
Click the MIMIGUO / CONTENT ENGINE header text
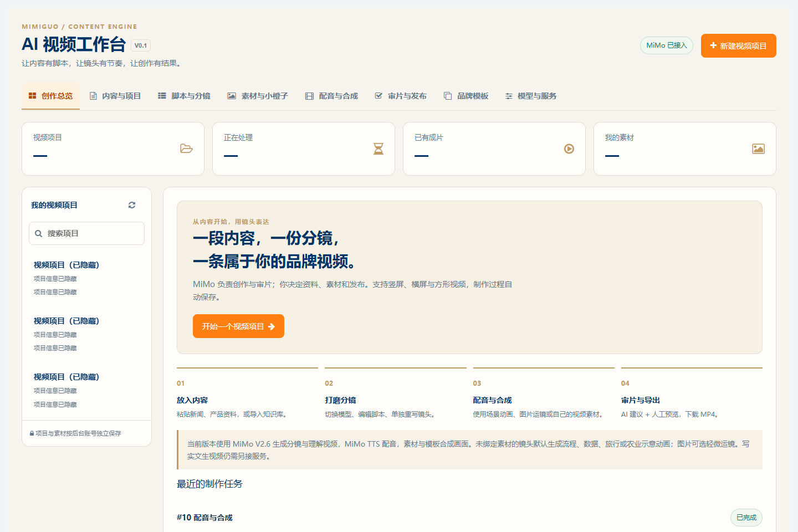pos(79,27)
